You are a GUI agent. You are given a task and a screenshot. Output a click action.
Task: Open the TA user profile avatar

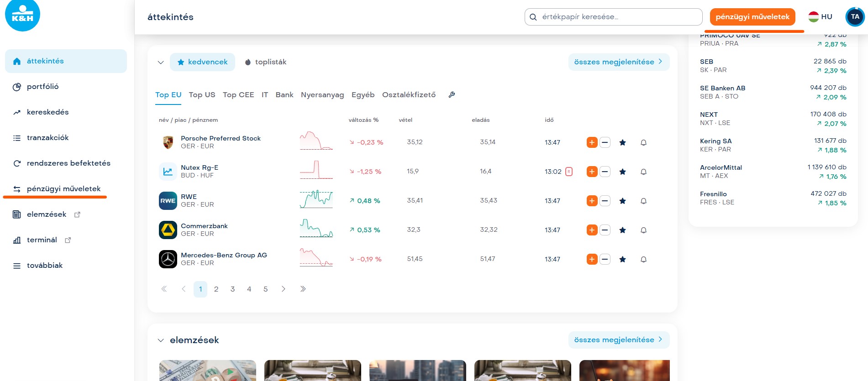click(x=855, y=17)
